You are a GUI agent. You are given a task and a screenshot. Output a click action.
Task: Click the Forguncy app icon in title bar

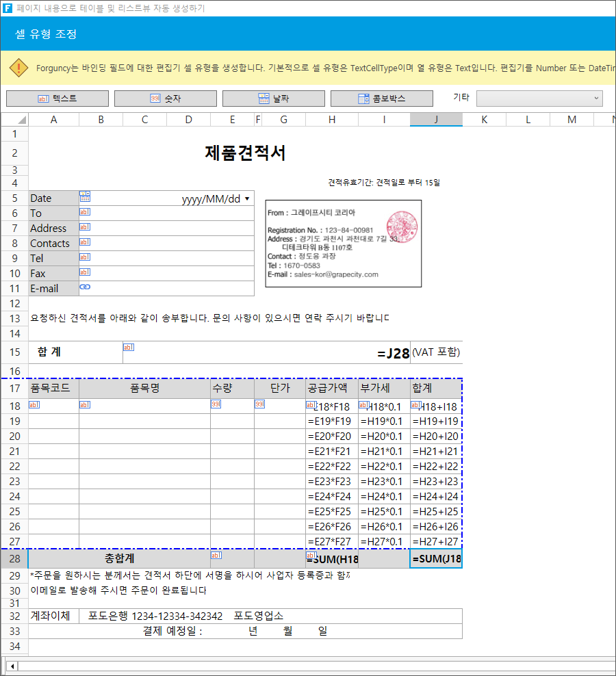pyautogui.click(x=8, y=8)
